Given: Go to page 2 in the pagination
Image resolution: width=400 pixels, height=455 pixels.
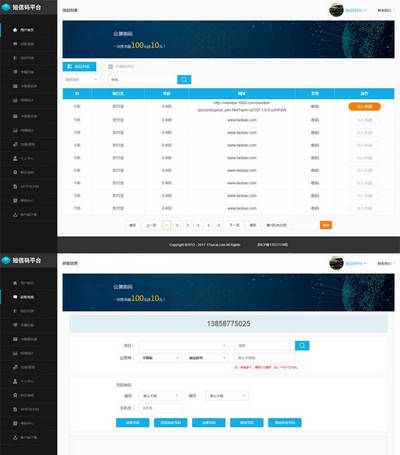Looking at the screenshot, I should (177, 225).
